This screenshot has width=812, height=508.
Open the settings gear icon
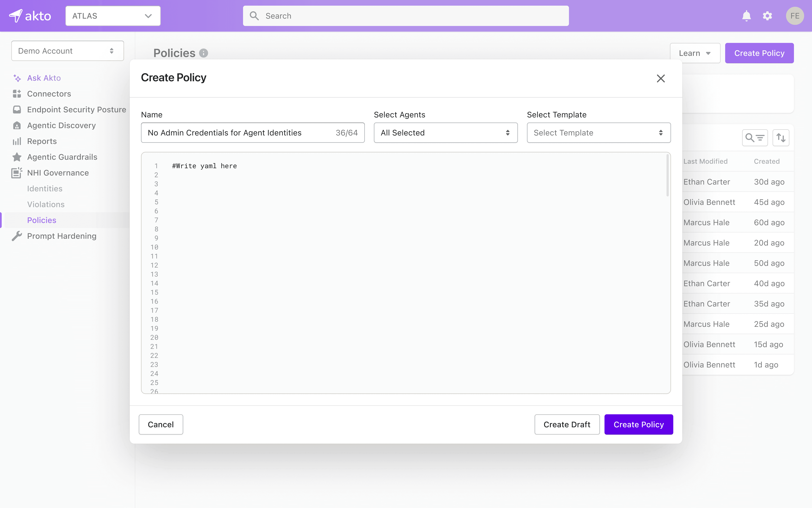[x=767, y=16]
